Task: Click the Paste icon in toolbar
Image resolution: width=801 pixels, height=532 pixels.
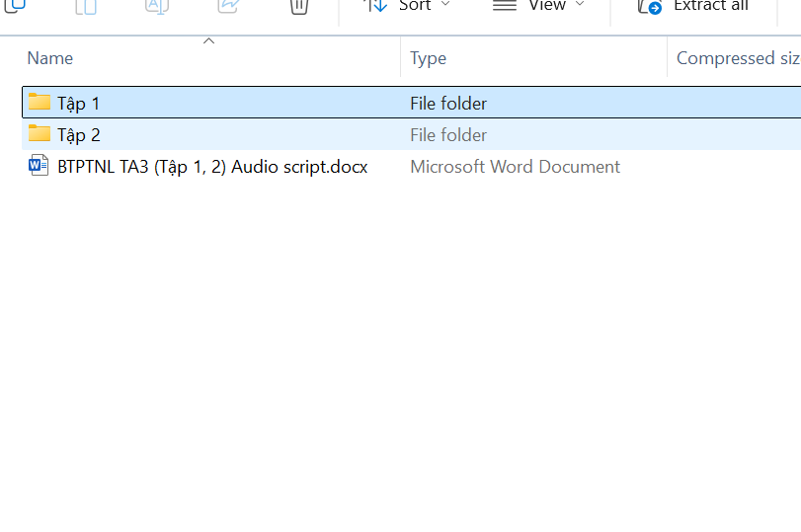Action: (x=86, y=5)
